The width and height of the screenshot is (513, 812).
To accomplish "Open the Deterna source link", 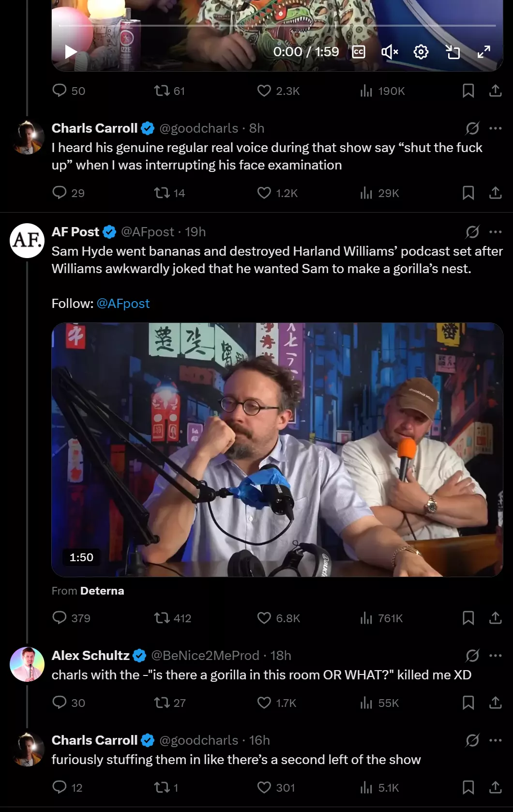I will 102,591.
